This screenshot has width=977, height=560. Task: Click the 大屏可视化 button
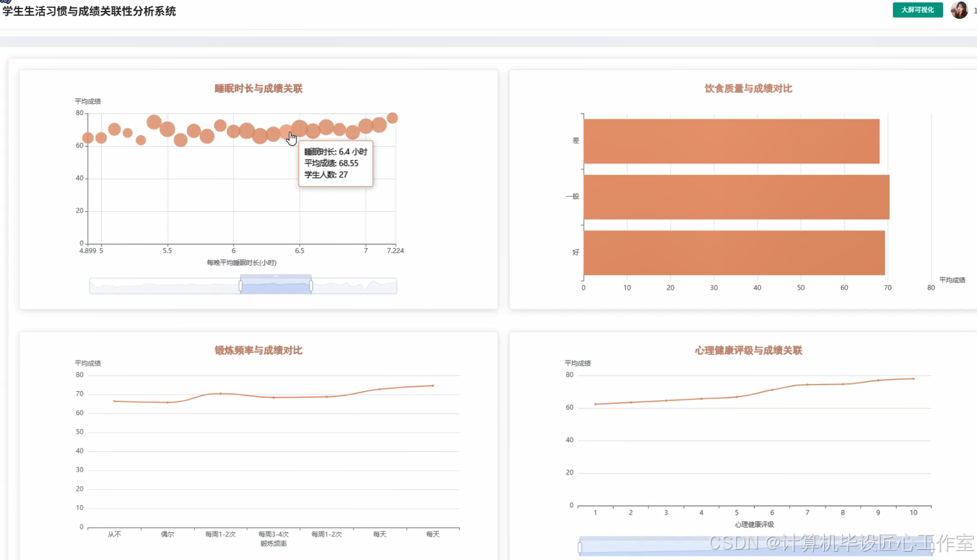click(x=917, y=10)
